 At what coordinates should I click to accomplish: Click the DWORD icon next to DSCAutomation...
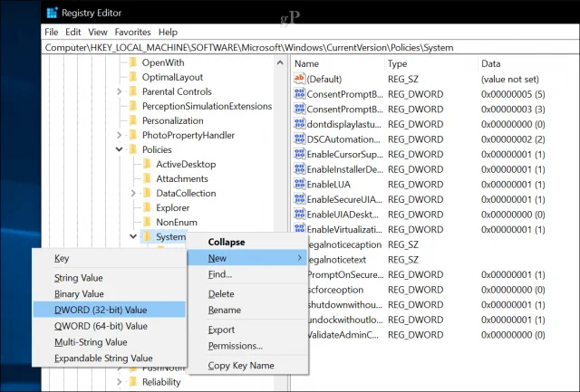299,139
